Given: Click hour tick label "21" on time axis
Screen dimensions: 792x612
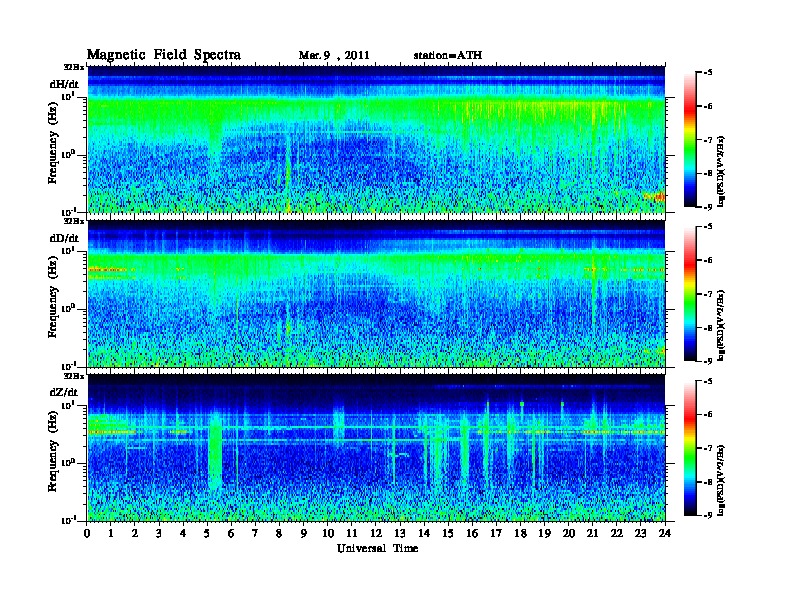Looking at the screenshot, I should click(592, 533).
